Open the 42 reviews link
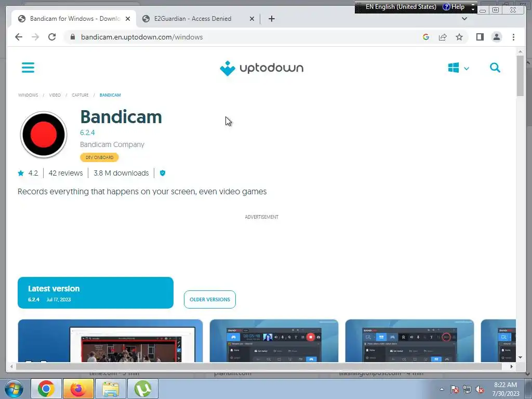This screenshot has height=399, width=532. [x=66, y=173]
